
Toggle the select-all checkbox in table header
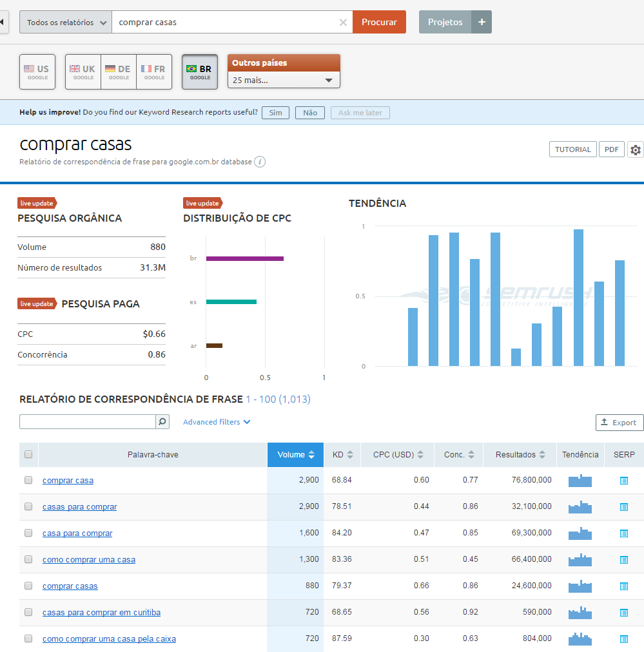[x=28, y=454]
